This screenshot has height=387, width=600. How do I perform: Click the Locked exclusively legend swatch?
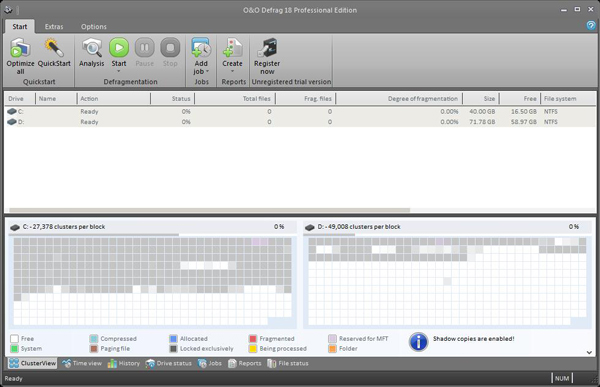173,349
